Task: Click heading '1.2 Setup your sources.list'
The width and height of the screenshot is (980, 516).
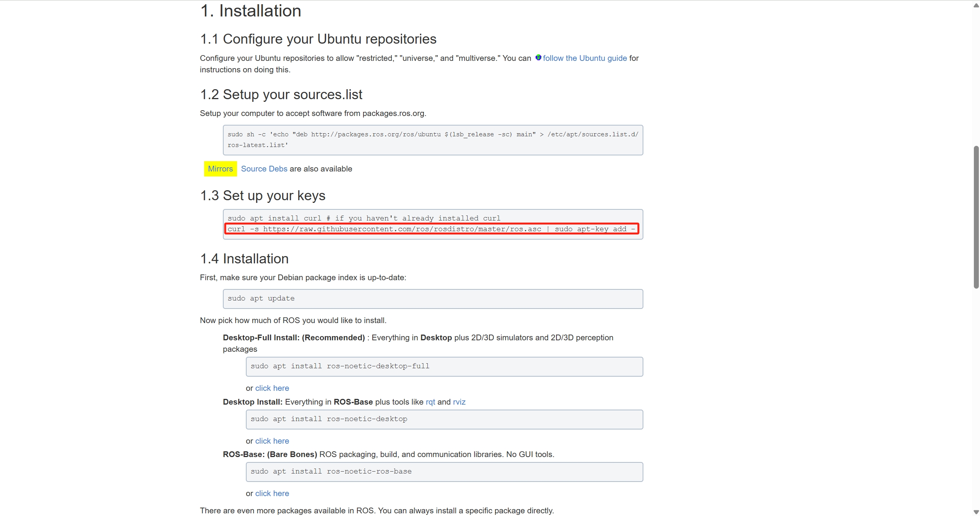Action: (281, 95)
